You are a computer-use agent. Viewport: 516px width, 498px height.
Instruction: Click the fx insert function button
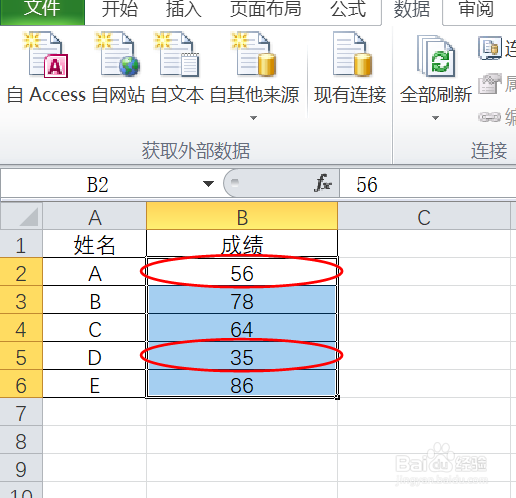(x=323, y=183)
